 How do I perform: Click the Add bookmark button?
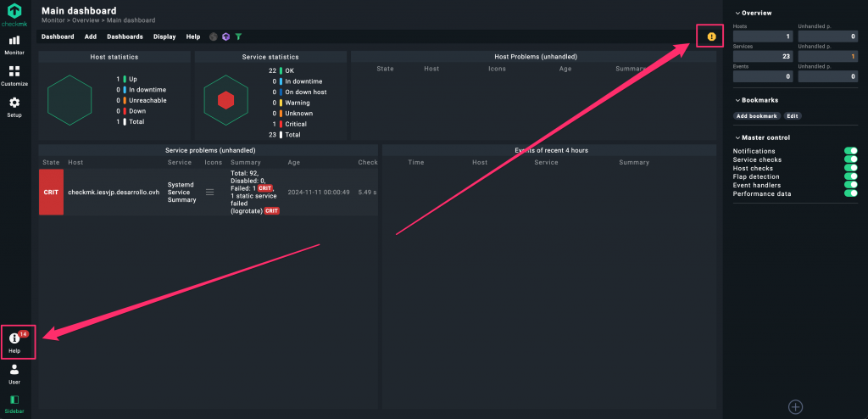756,115
